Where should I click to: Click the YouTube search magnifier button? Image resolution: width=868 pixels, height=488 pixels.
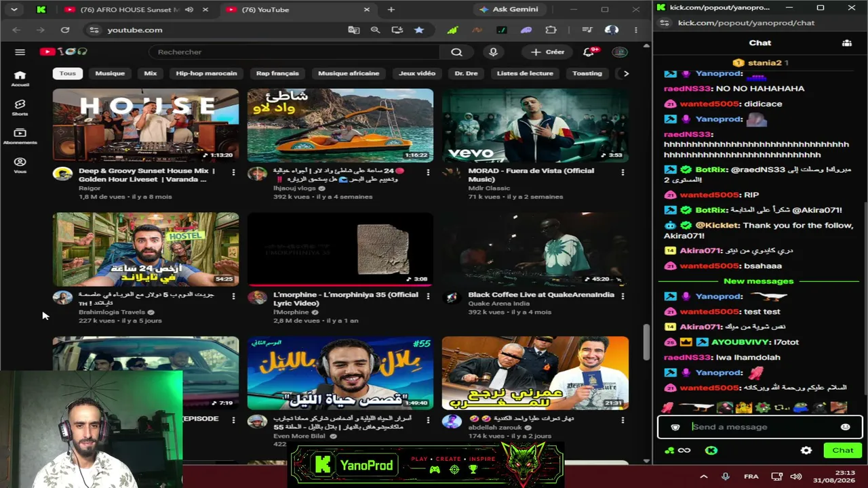click(456, 52)
